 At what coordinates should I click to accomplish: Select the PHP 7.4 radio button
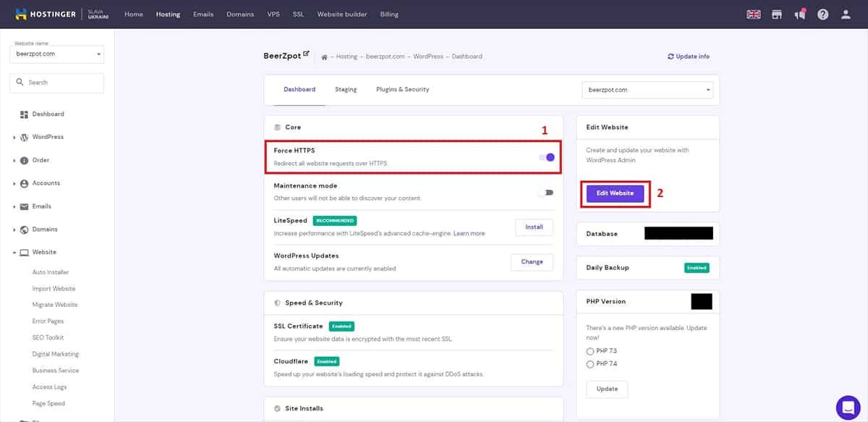click(x=590, y=364)
